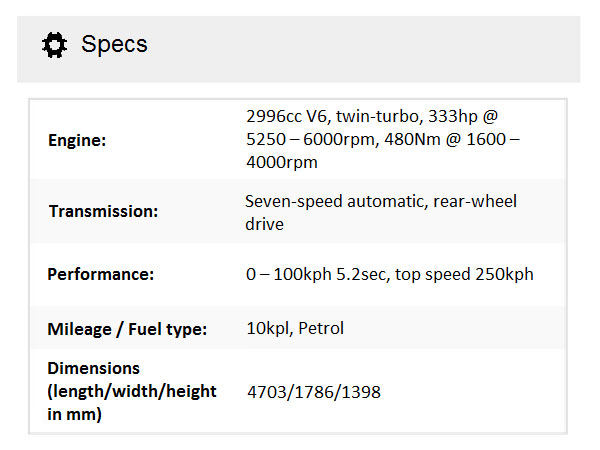Click the bold Dimensions word
Image resolution: width=600 pixels, height=450 pixels.
tap(94, 368)
